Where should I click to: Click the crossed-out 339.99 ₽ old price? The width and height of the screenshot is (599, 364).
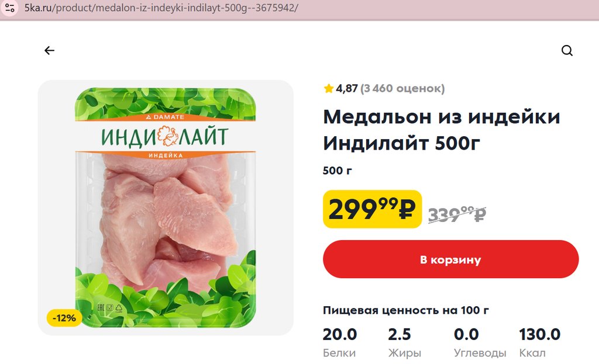457,214
